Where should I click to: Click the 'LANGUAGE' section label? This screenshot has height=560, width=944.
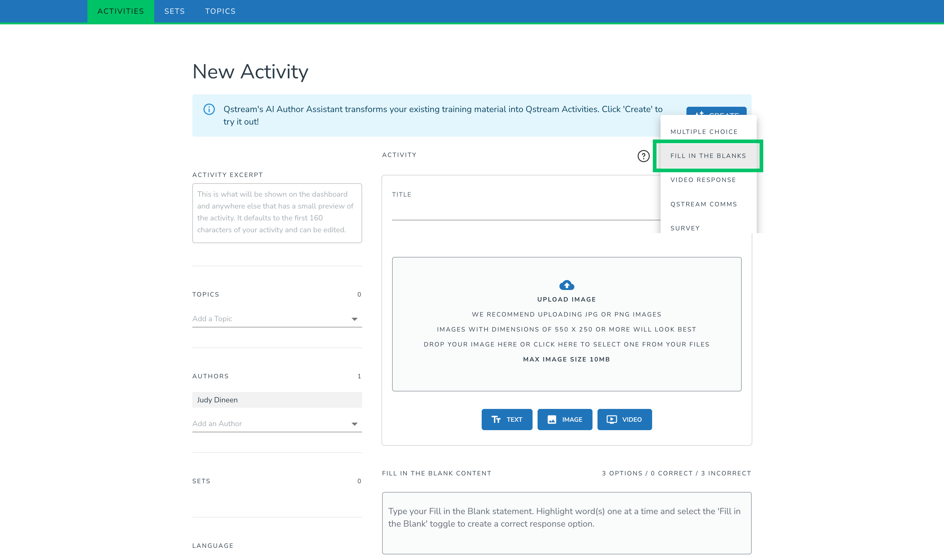pos(213,546)
